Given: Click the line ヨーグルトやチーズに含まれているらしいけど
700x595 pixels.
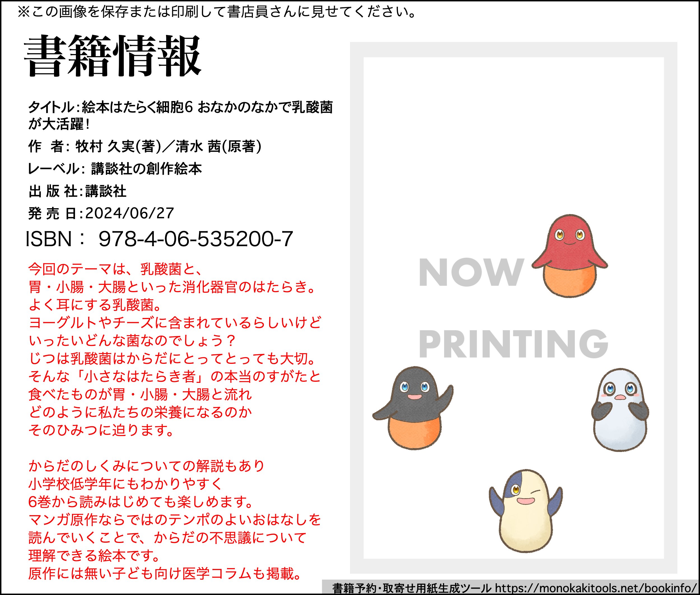Looking at the screenshot, I should (175, 322).
